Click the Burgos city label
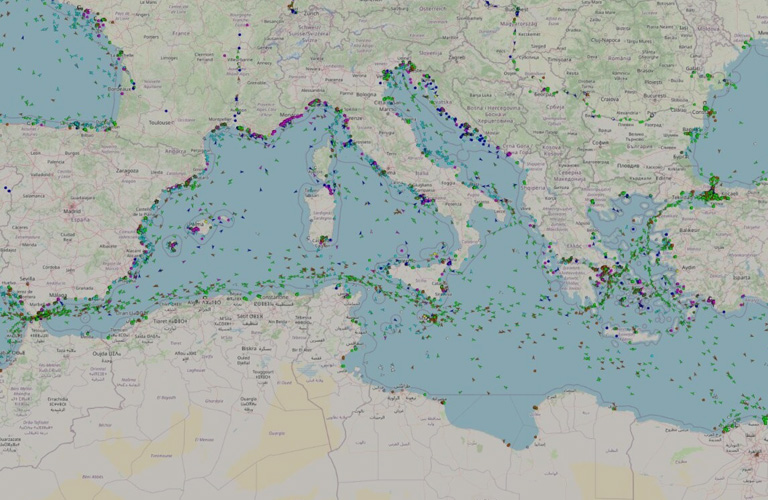This screenshot has height=500, width=768. 72,153
